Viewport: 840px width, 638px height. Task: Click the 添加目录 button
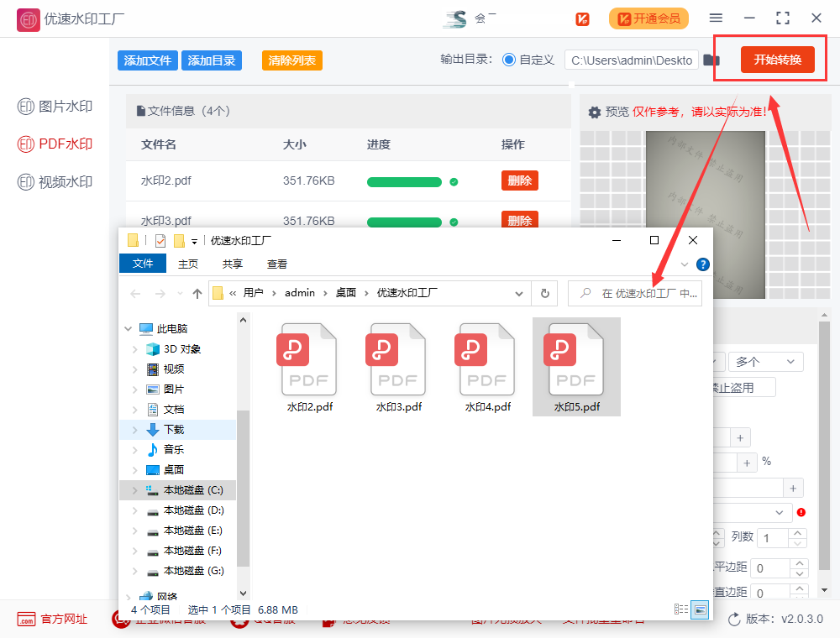point(212,60)
